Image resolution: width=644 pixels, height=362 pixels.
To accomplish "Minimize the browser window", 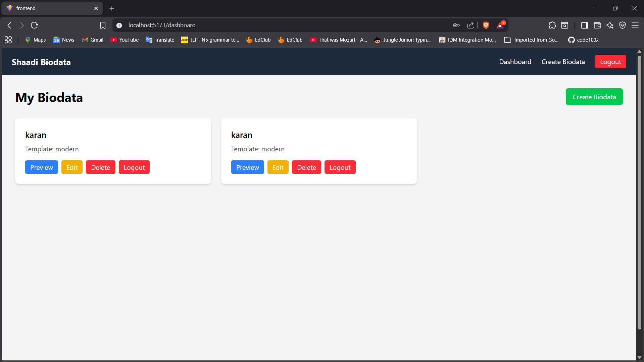I will 596,8.
